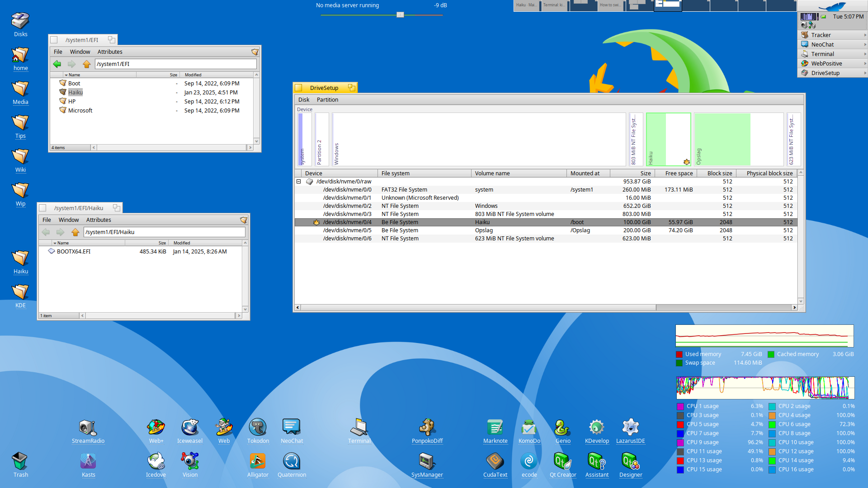The width and height of the screenshot is (868, 488).
Task: Open Attributes menu in /system1/EFI/Haiku window
Action: tap(99, 220)
